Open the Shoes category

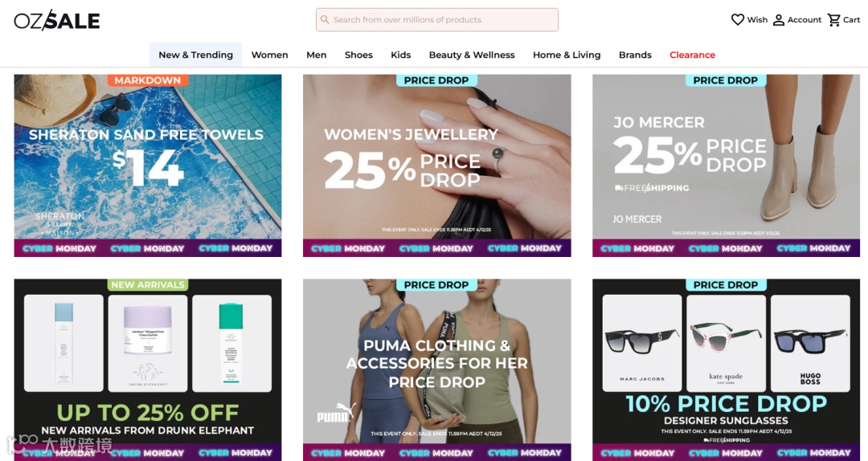tap(358, 55)
